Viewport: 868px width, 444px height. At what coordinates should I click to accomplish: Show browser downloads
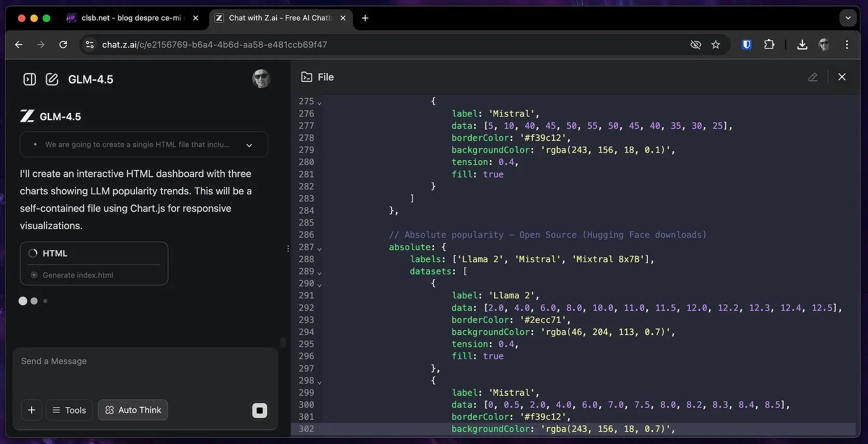pyautogui.click(x=802, y=45)
